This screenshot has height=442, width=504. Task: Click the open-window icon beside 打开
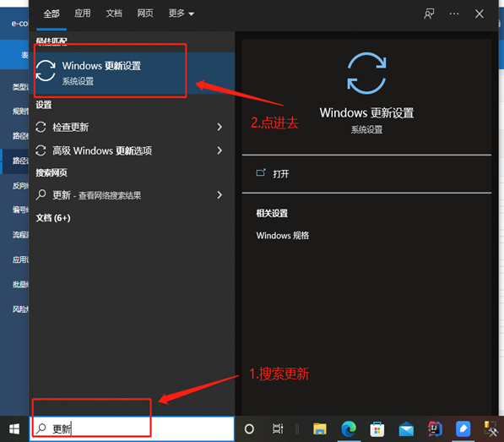pos(261,173)
